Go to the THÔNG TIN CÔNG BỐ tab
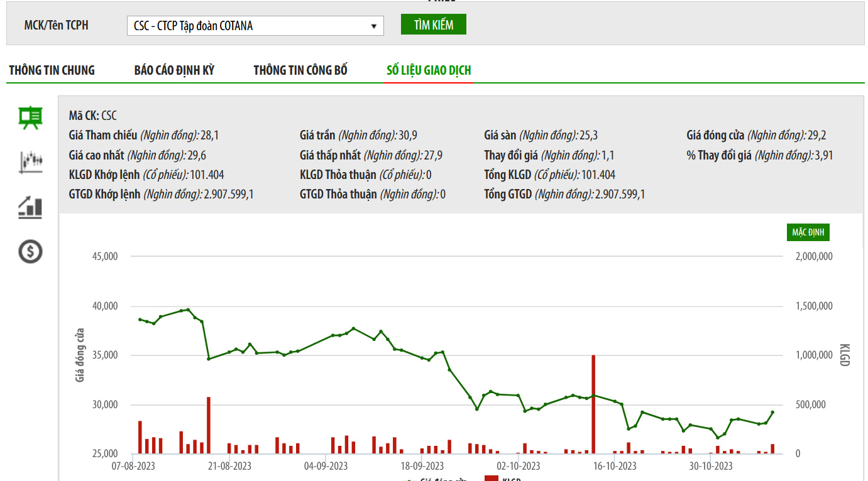 pos(300,70)
